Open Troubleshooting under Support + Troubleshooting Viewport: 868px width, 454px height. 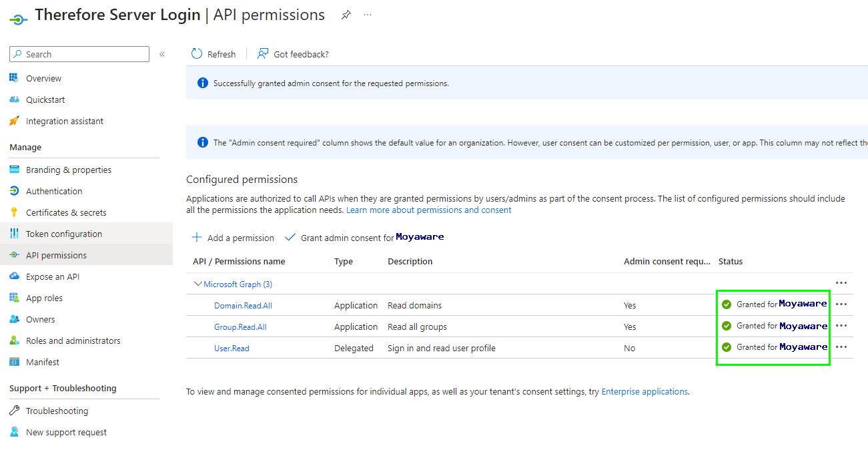click(56, 410)
